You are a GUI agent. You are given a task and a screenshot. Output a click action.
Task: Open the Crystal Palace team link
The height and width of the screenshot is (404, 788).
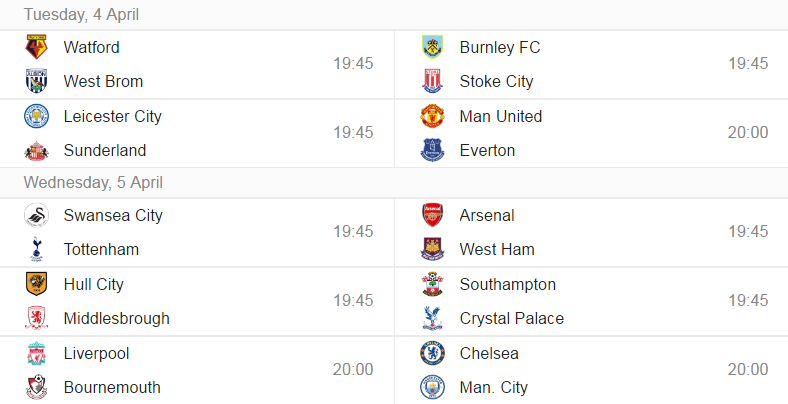(x=511, y=318)
